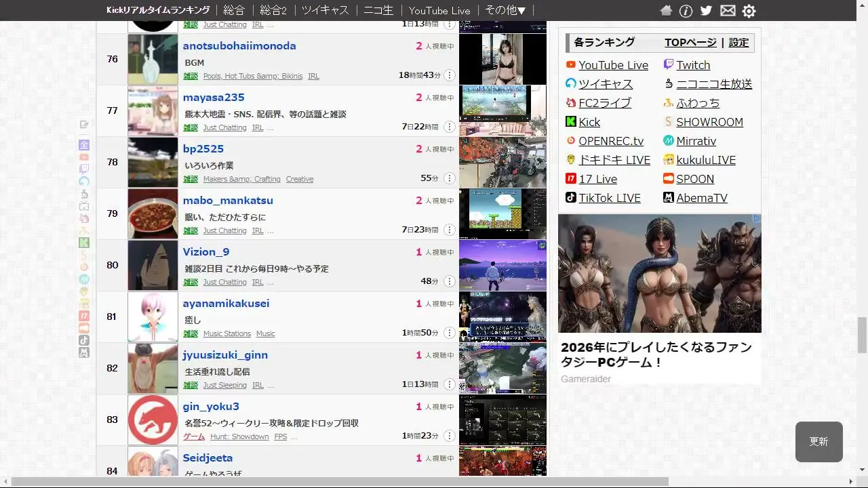Click the Just Sleeping tag for jyuusizuki_ginn
The width and height of the screenshot is (868, 488).
(x=225, y=385)
